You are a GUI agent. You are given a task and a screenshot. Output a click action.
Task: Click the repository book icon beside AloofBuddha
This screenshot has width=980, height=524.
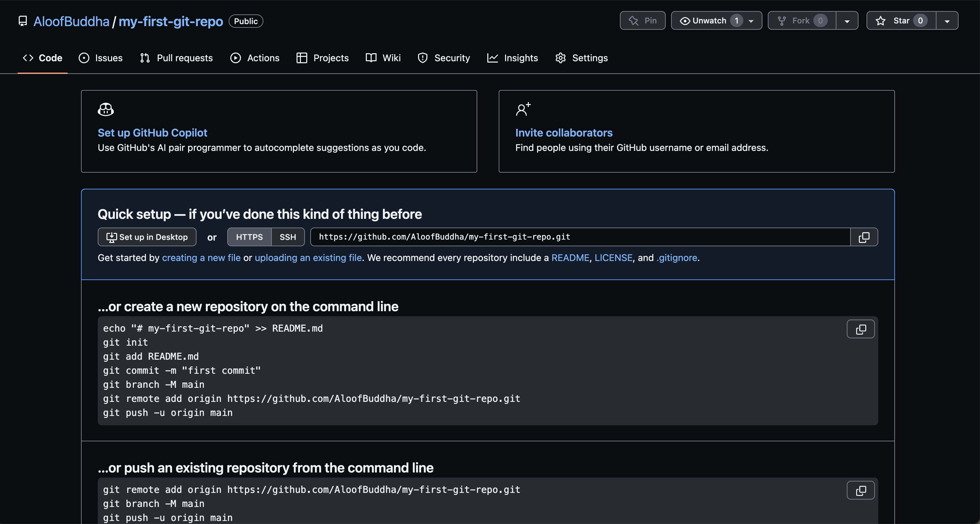click(x=22, y=21)
